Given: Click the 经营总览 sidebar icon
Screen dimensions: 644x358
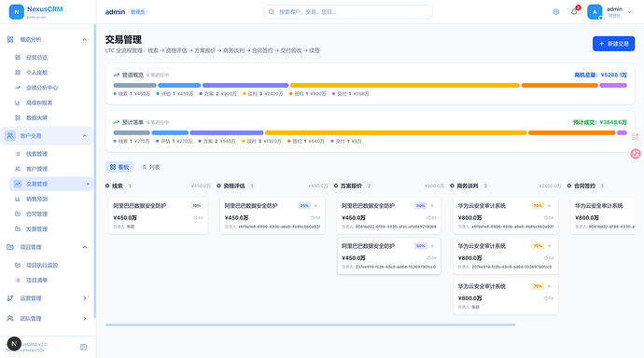Looking at the screenshot, I should pyautogui.click(x=18, y=58).
